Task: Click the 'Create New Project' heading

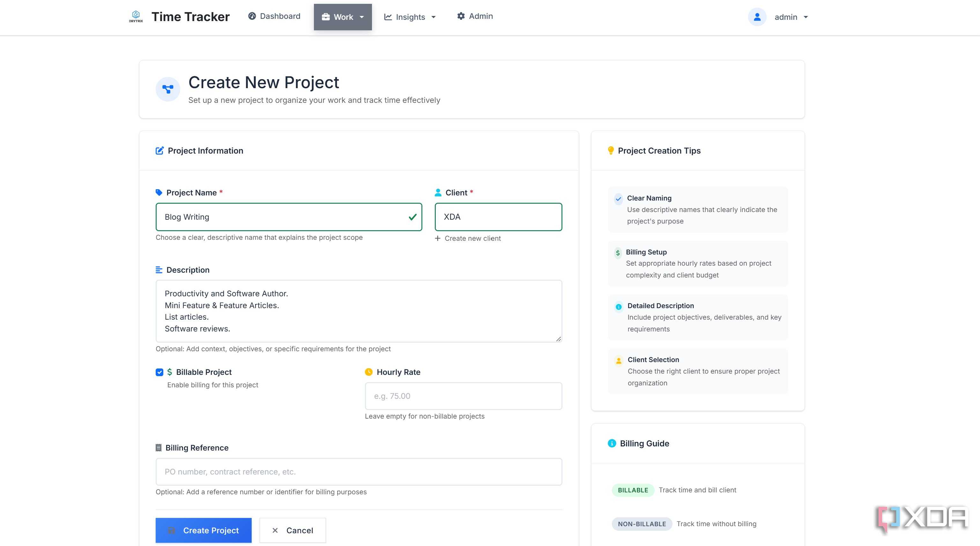Action: pos(264,82)
